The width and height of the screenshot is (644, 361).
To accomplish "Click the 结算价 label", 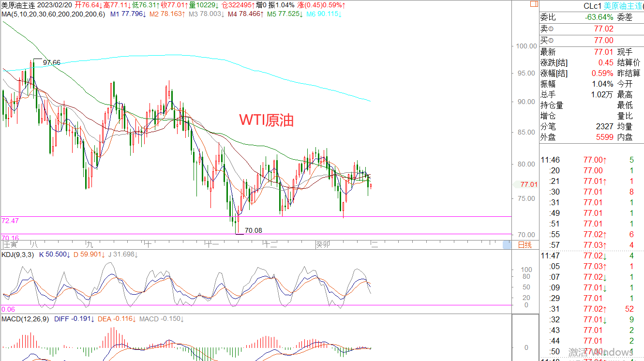I will (629, 62).
